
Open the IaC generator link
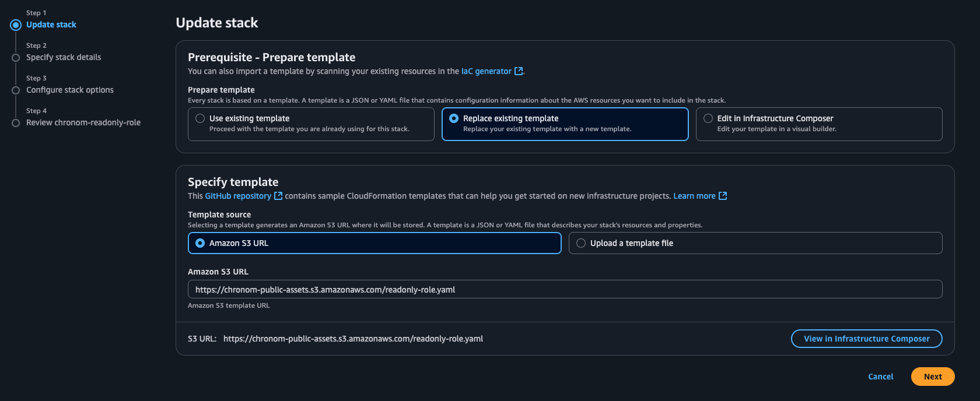point(486,71)
